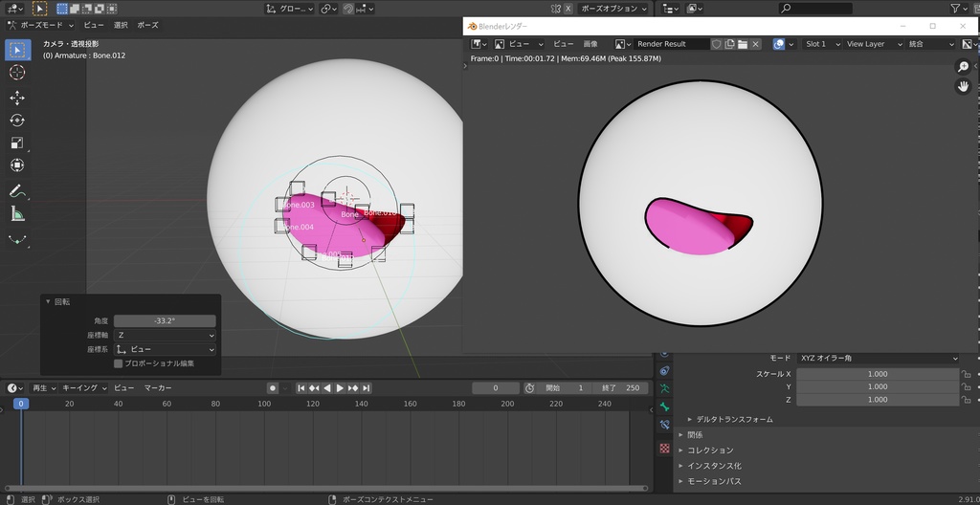The width and height of the screenshot is (980, 505).
Task: Toggle lock on Scale Y
Action: [967, 386]
